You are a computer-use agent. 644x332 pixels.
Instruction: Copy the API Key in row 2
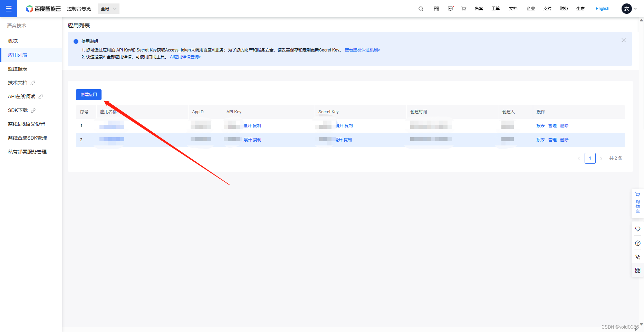257,140
